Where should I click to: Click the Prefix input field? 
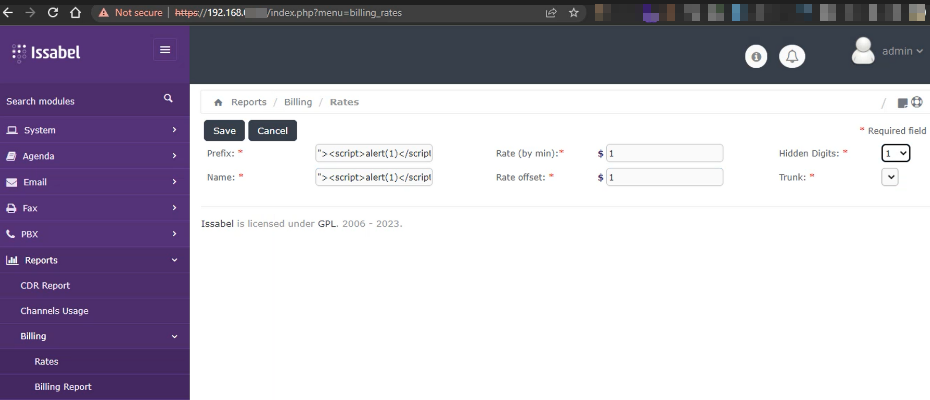tap(374, 153)
